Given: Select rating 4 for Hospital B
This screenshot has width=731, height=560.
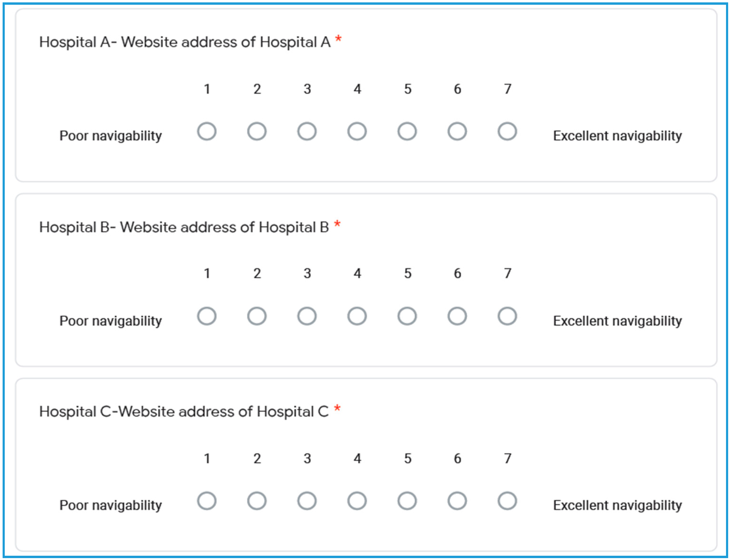Looking at the screenshot, I should (x=357, y=316).
